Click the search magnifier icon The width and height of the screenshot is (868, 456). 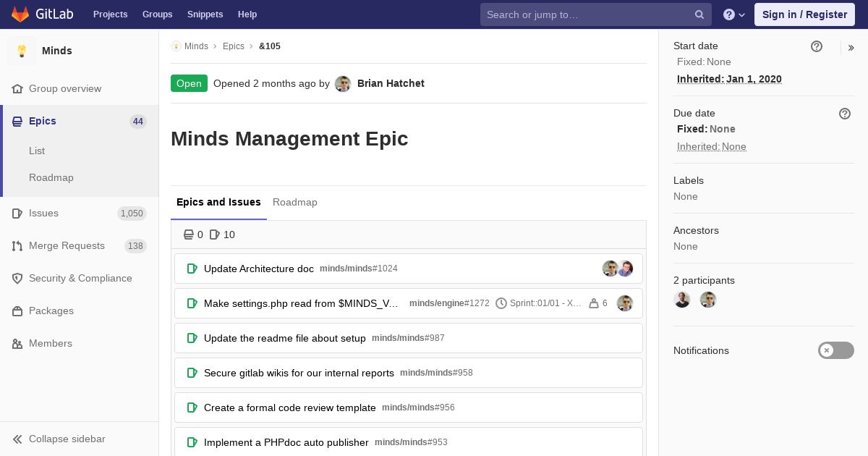pyautogui.click(x=699, y=14)
